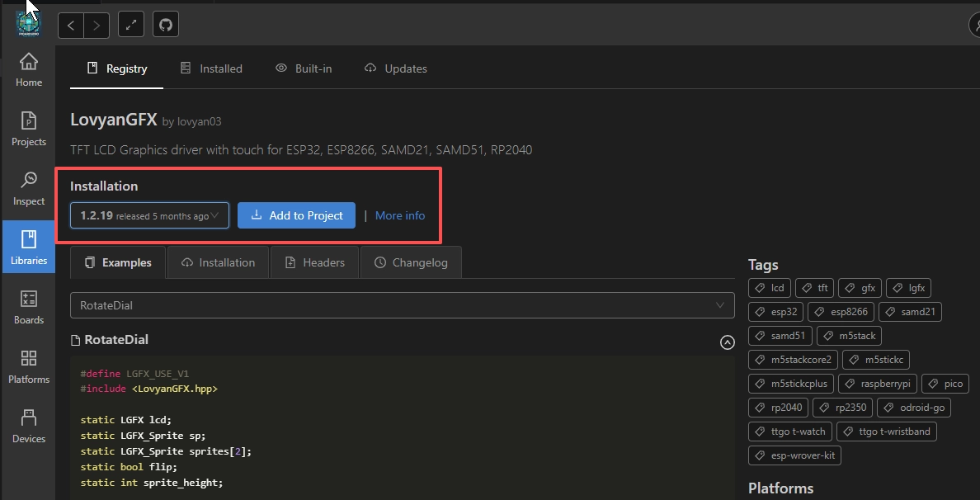Click the gfx tag
Screen dimensions: 980x500
coord(860,288)
